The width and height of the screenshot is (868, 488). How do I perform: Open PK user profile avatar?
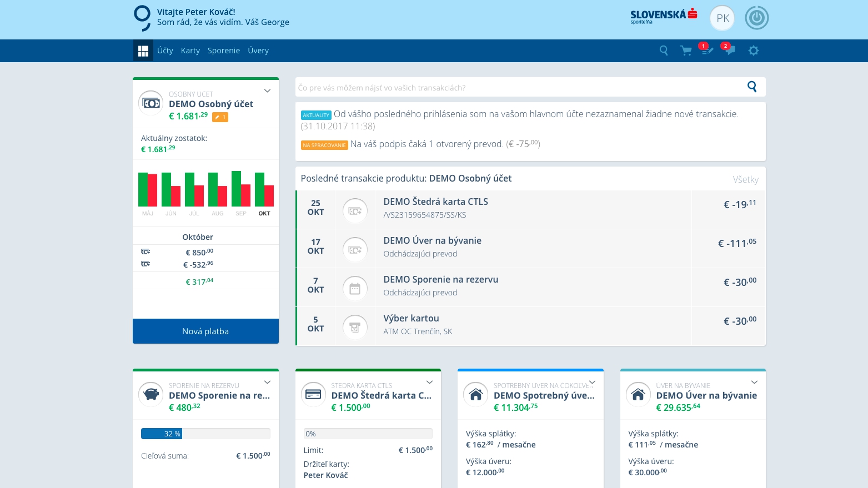[x=723, y=18]
